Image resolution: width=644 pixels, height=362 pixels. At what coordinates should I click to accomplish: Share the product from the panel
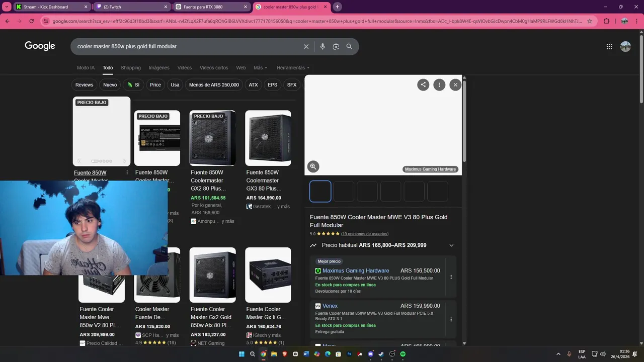click(x=423, y=85)
